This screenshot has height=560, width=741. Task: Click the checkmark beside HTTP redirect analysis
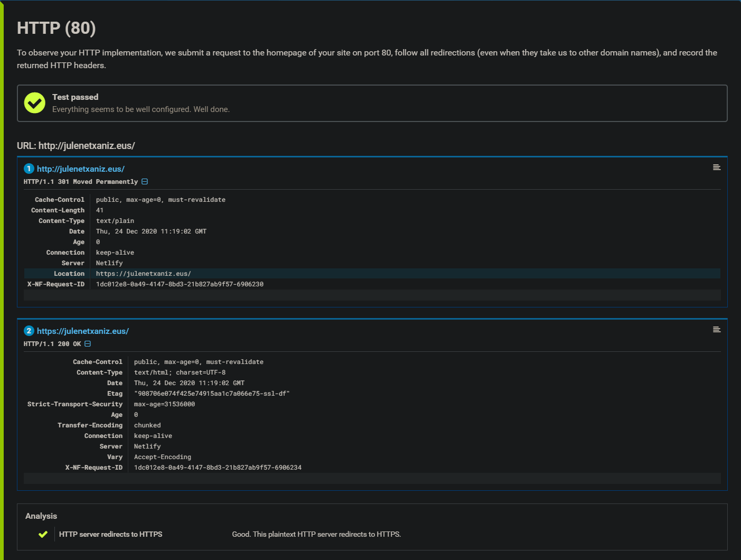(43, 534)
